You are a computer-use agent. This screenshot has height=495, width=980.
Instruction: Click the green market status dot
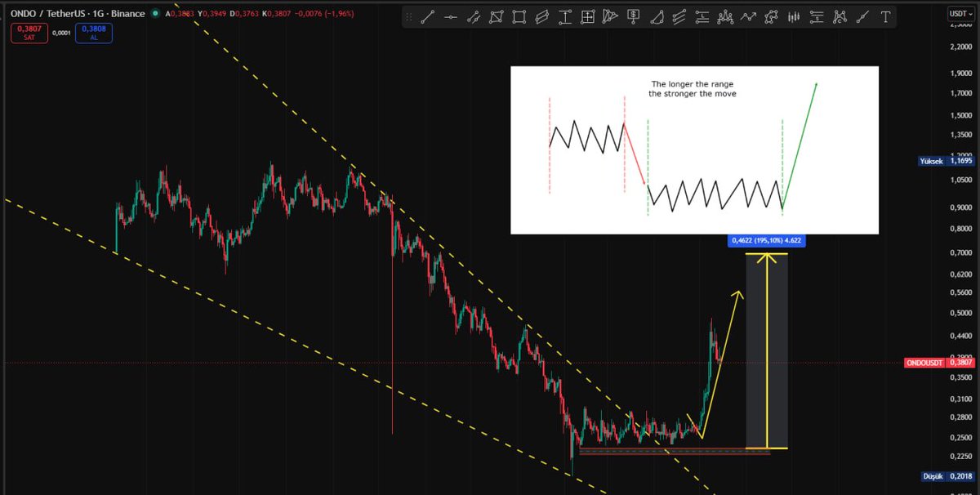coord(156,14)
